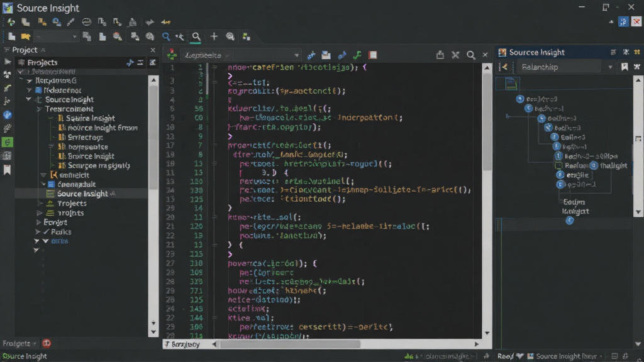Screen dimensions: 644x362
Task: Click the magnifier search icon in the editor toolbar
Action: click(470, 55)
